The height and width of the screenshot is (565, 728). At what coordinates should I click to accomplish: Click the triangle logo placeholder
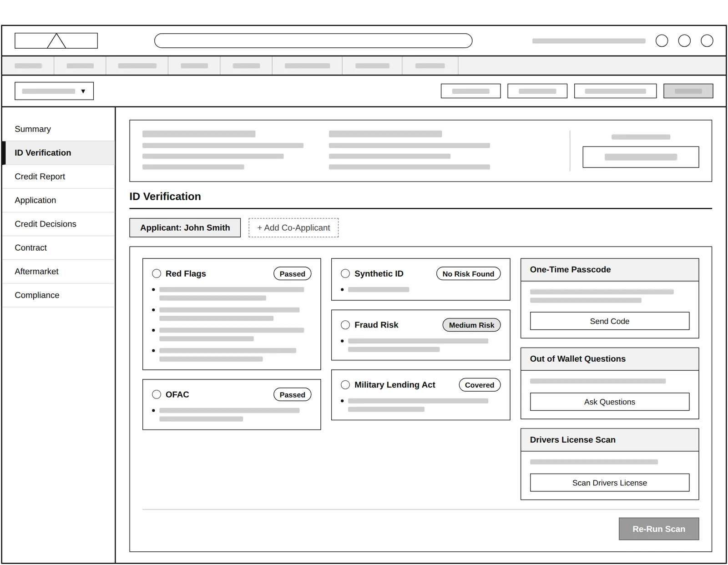pos(56,40)
